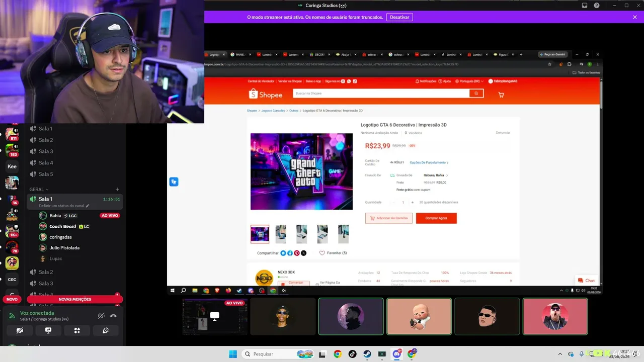Open the Shopee shopping cart
This screenshot has width=644, height=362.
pos(501,95)
